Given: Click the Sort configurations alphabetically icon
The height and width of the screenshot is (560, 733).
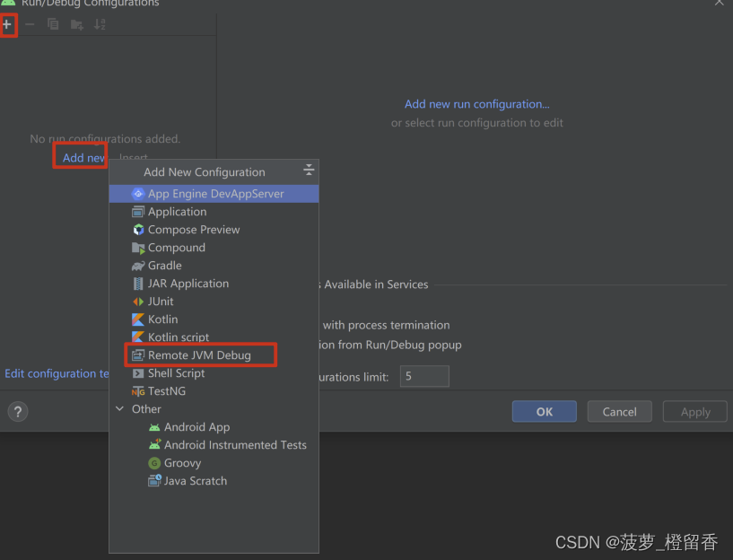Looking at the screenshot, I should tap(100, 24).
